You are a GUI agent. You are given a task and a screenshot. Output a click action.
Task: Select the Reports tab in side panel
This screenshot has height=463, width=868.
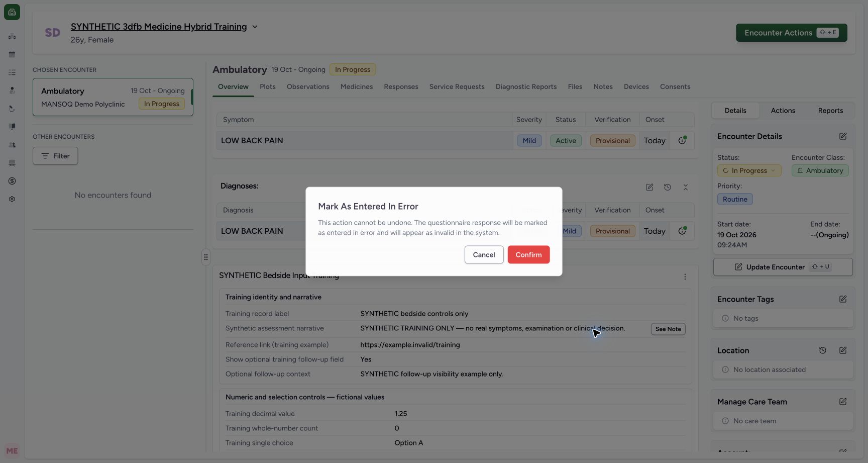click(830, 111)
